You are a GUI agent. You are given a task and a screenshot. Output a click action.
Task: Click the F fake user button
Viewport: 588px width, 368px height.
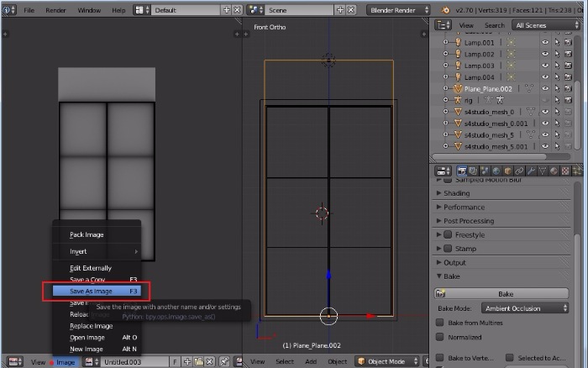coord(175,361)
